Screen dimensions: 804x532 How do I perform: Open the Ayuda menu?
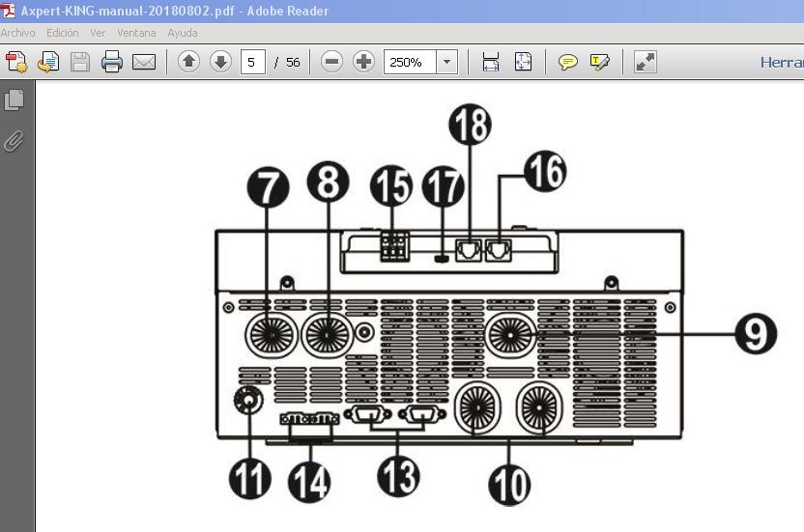pyautogui.click(x=183, y=33)
